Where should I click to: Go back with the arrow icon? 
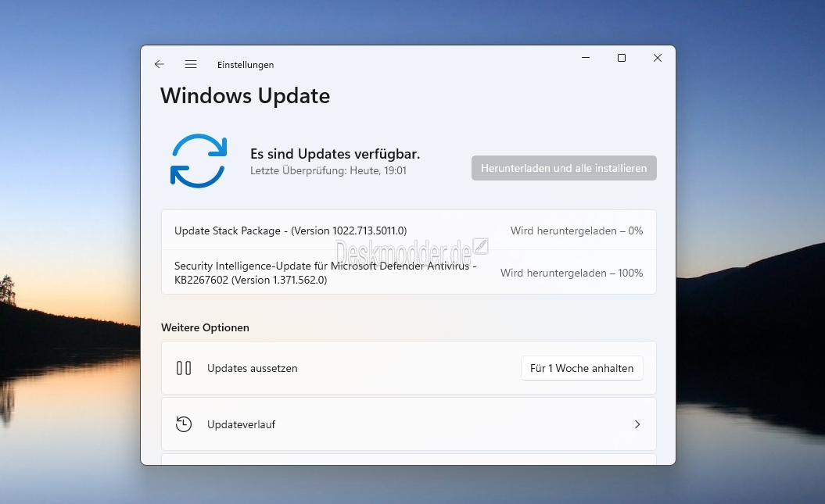[x=160, y=64]
